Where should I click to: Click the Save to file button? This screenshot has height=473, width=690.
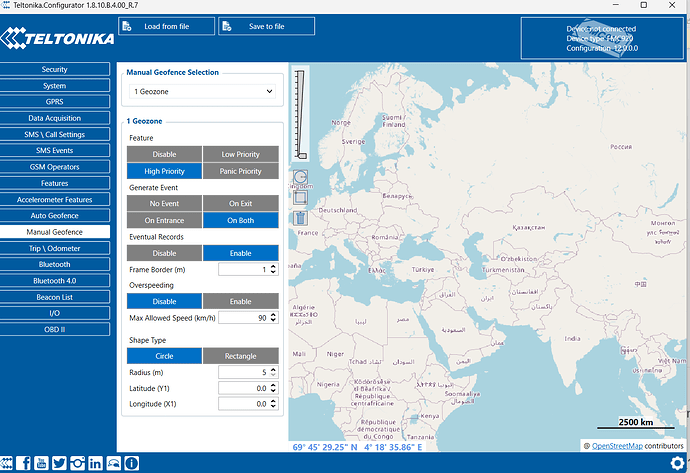point(266,26)
